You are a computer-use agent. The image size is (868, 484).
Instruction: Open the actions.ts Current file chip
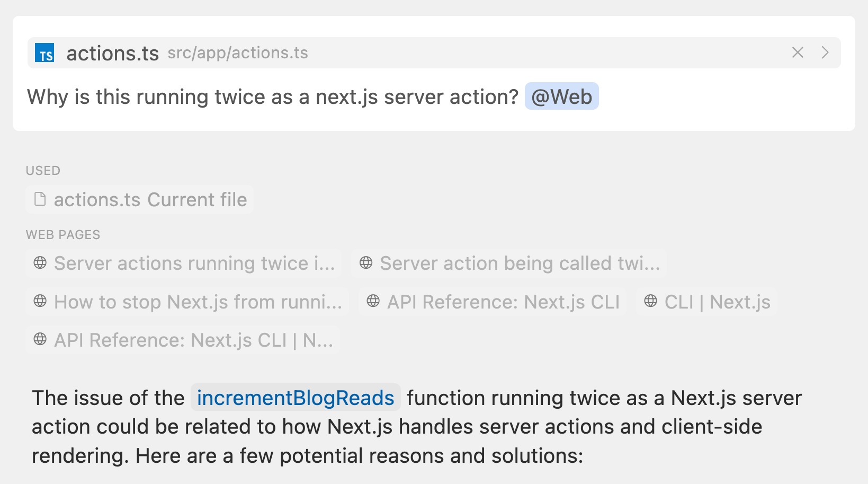coord(150,200)
